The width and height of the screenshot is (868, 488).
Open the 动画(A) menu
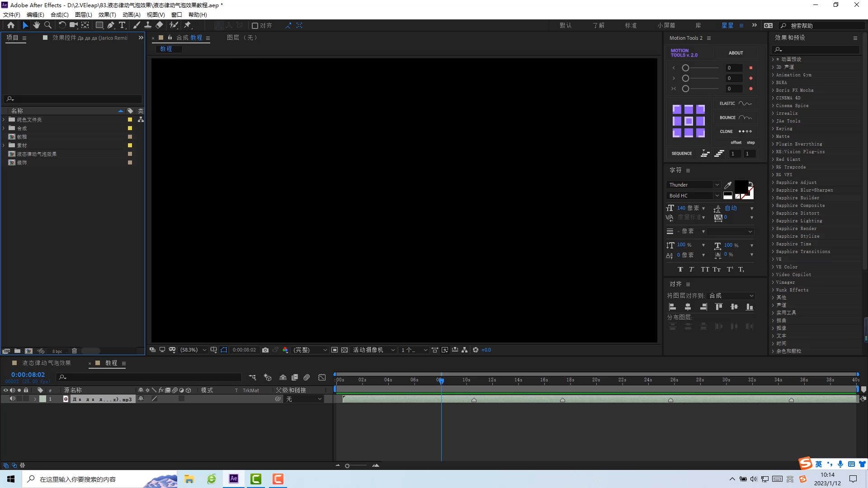click(x=132, y=14)
